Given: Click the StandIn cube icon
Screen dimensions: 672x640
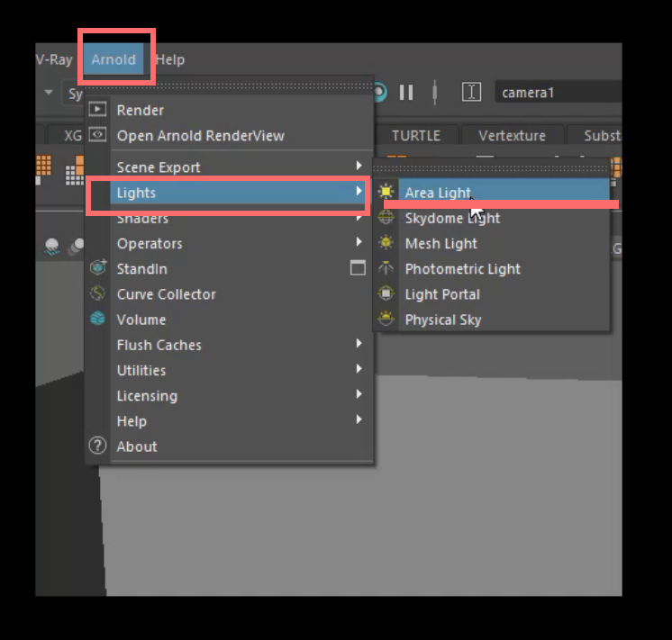Looking at the screenshot, I should pos(98,267).
